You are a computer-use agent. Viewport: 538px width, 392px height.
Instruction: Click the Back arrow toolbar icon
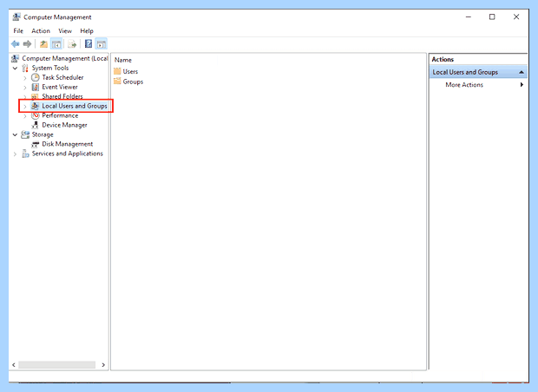pyautogui.click(x=15, y=44)
